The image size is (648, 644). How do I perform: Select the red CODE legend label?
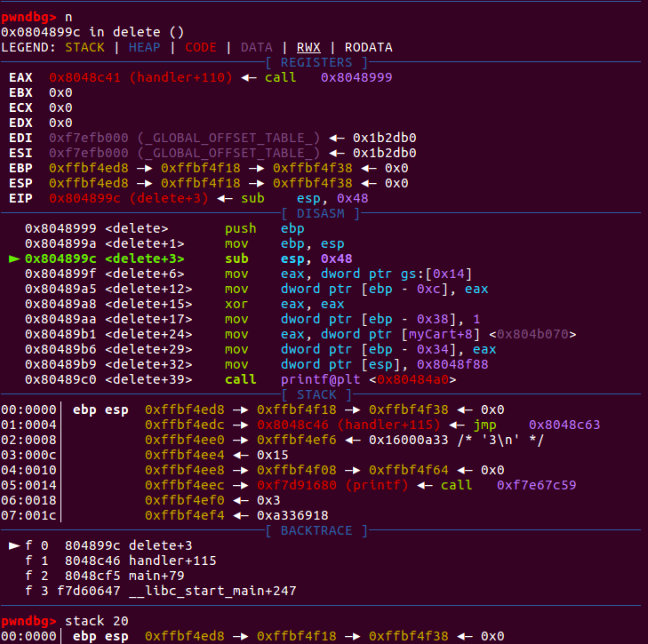(x=200, y=47)
